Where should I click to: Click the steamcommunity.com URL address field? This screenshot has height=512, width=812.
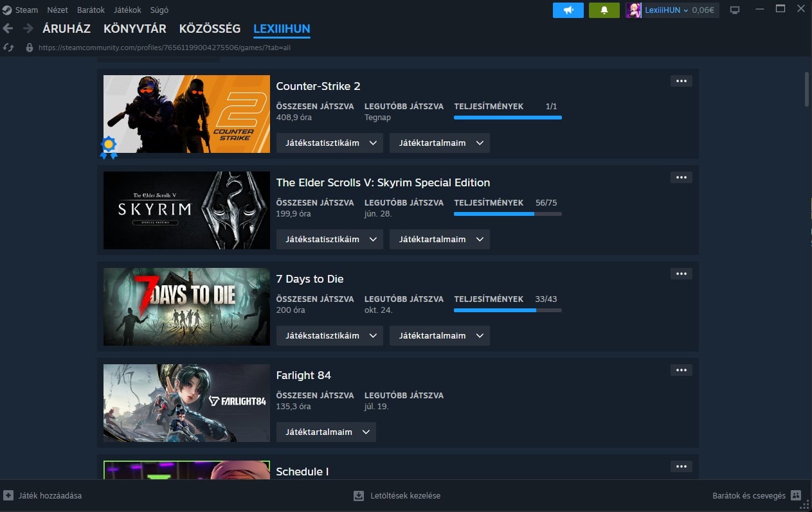(x=165, y=48)
